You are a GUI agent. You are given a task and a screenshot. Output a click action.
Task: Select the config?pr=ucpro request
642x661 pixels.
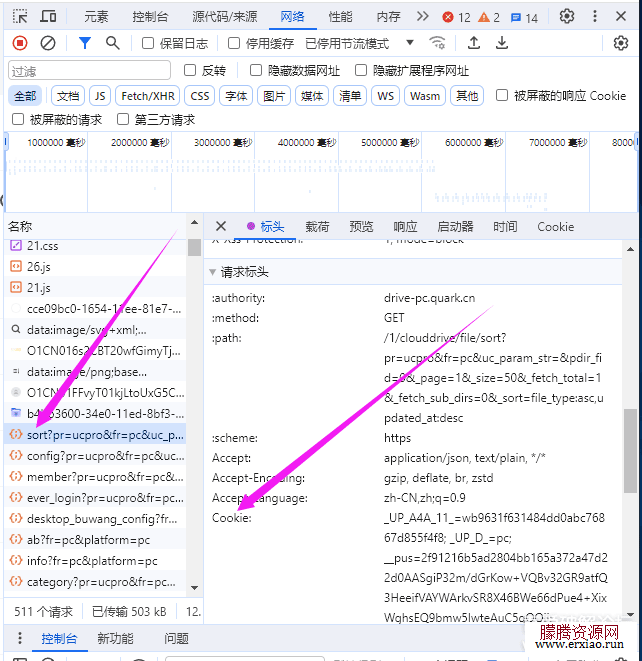coord(95,456)
